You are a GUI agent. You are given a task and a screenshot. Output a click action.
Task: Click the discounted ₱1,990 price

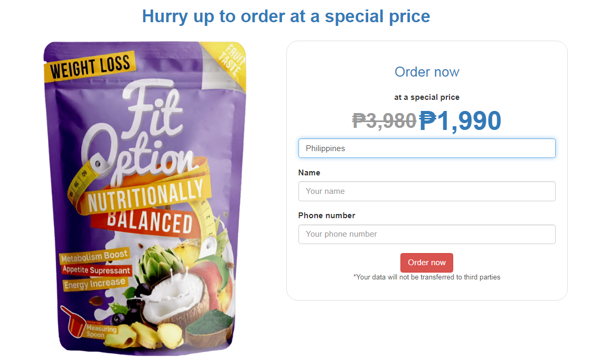coord(460,121)
